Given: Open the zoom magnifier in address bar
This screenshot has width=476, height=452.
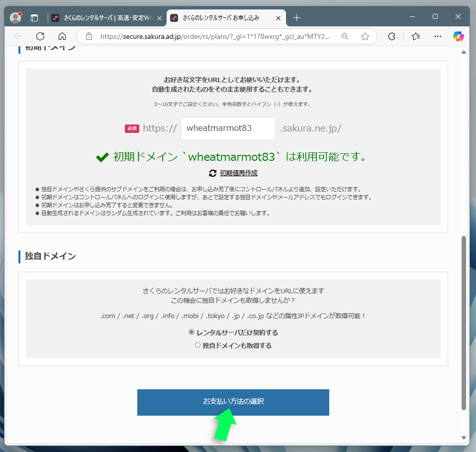Looking at the screenshot, I should [345, 36].
